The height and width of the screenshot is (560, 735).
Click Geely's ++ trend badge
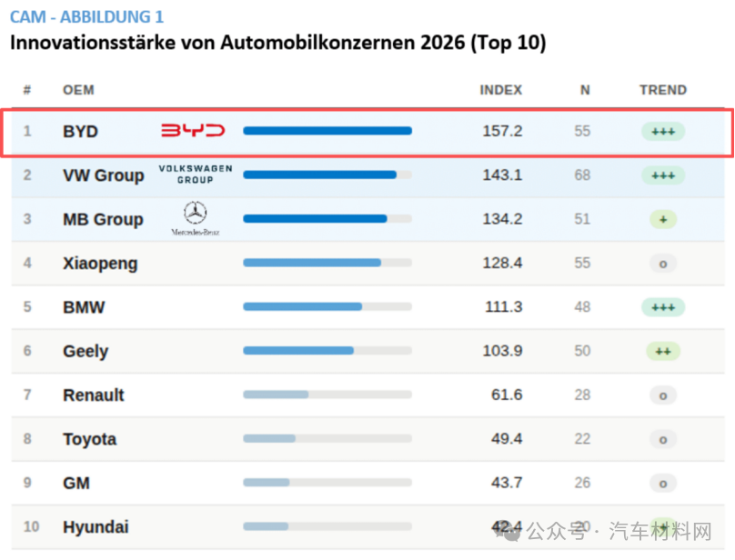pos(663,351)
